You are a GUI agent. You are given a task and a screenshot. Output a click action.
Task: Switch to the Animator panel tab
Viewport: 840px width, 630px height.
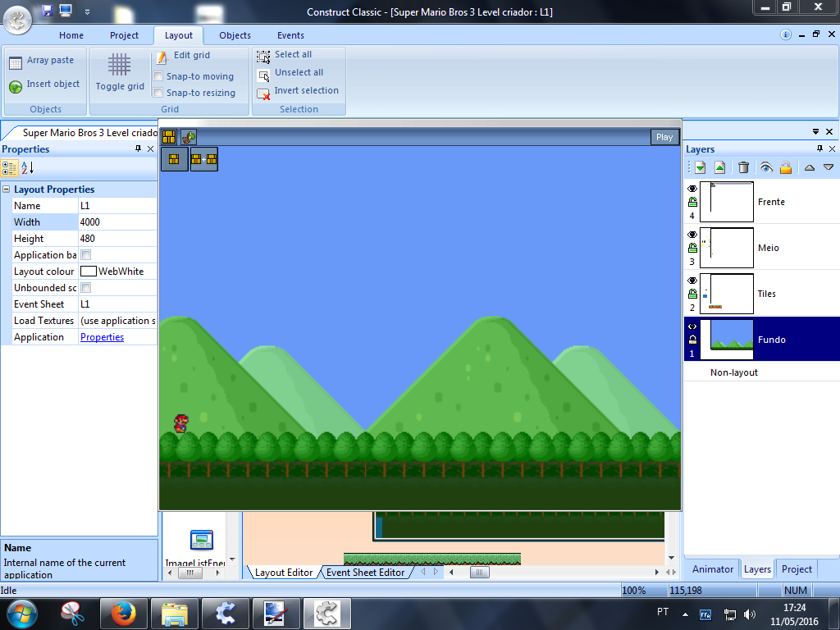coord(713,569)
